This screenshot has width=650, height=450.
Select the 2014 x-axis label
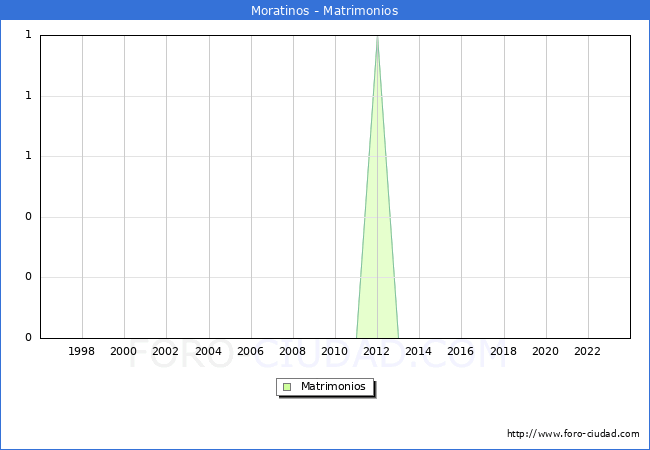pyautogui.click(x=419, y=352)
